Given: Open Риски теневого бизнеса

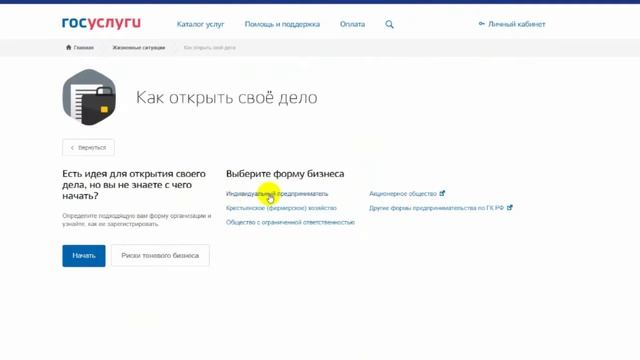Looking at the screenshot, I should [x=160, y=256].
